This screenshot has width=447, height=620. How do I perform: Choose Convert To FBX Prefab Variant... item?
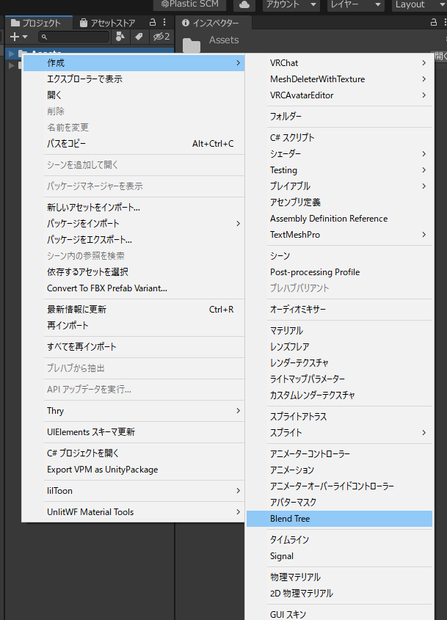(x=134, y=288)
